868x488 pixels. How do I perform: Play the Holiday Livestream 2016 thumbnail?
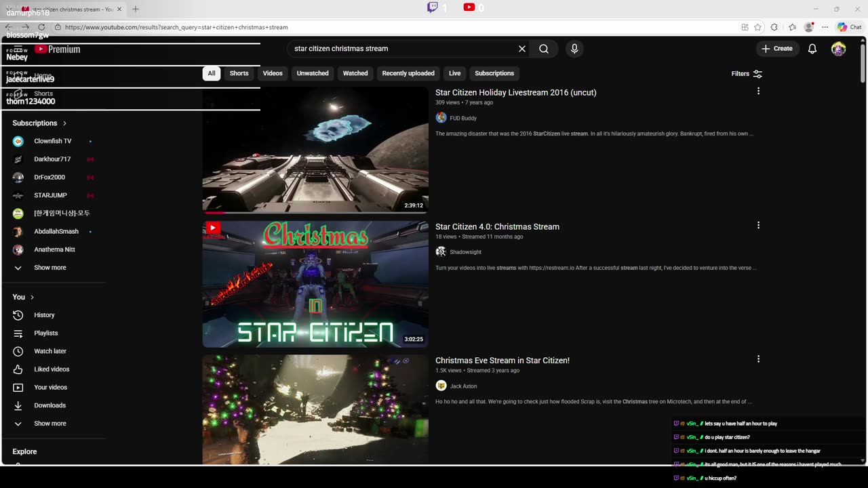[x=315, y=150]
